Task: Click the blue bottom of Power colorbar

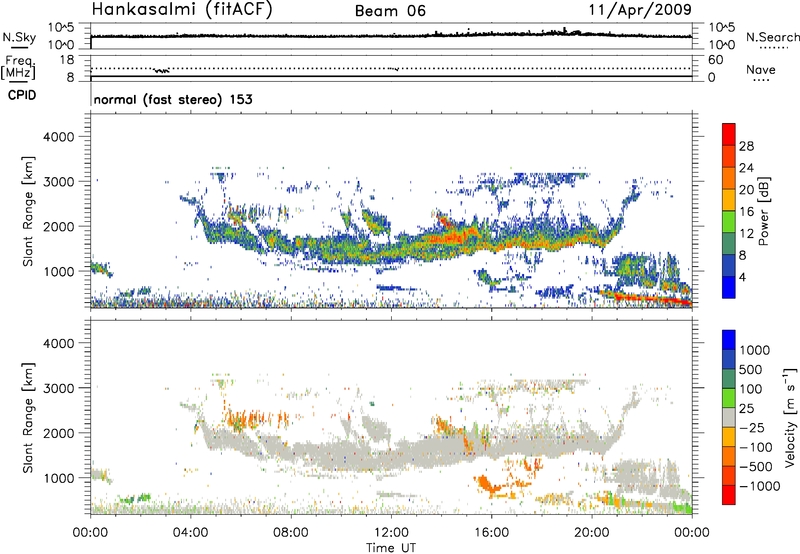Action: click(729, 287)
